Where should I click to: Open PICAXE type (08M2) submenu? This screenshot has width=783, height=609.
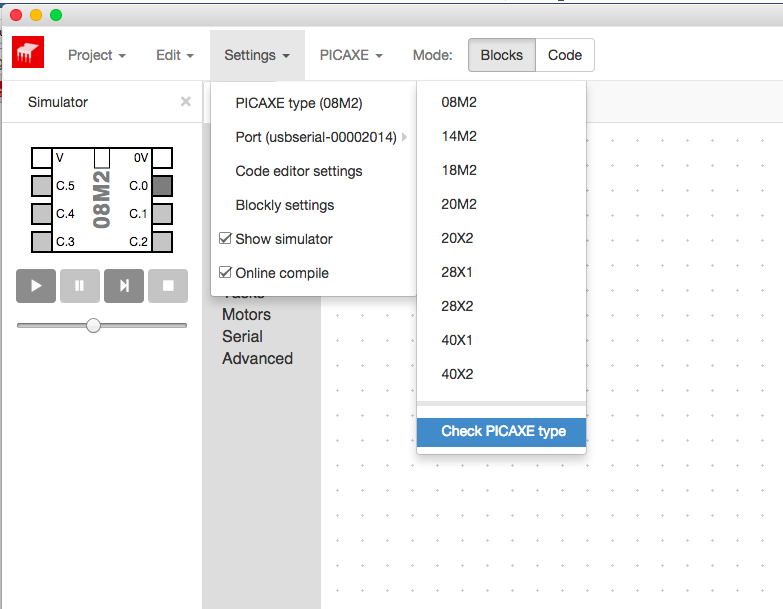(314, 103)
